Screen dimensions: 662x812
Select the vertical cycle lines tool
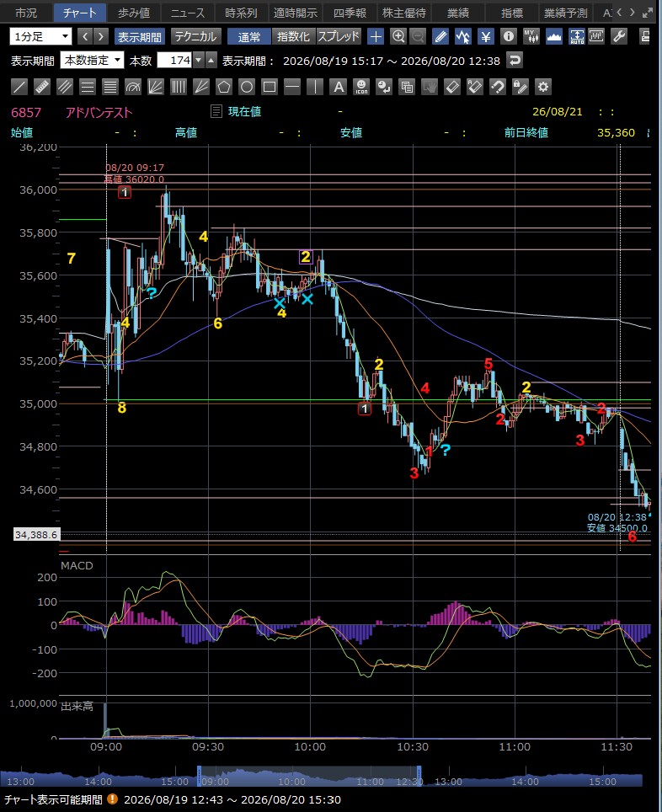tap(179, 87)
